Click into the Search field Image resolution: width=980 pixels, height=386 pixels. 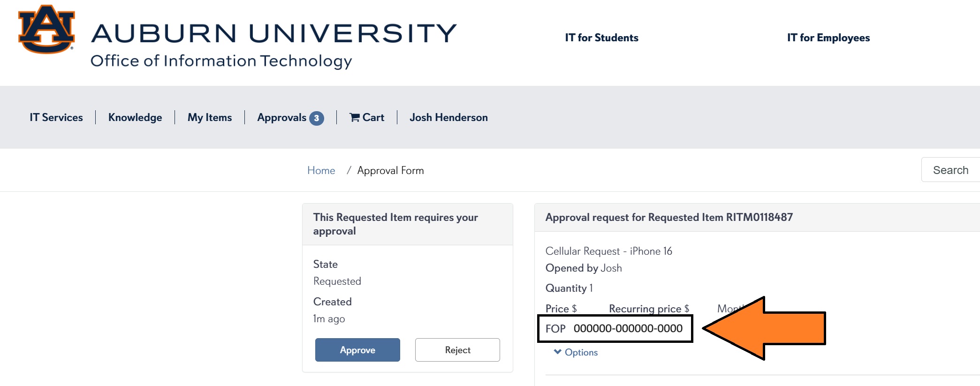[x=950, y=170]
